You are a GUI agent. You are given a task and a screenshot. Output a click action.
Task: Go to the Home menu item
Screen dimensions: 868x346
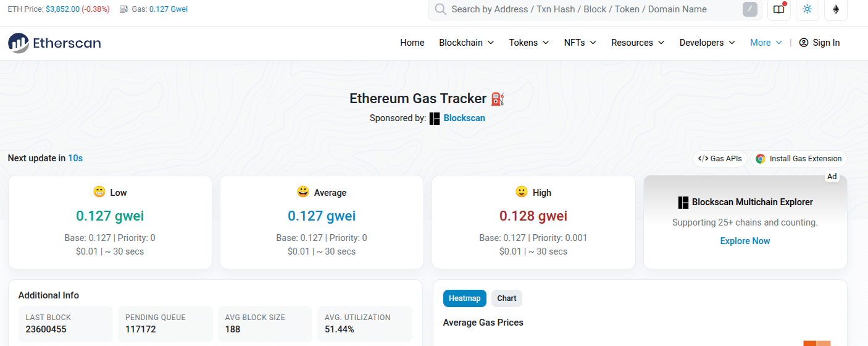[x=412, y=43]
